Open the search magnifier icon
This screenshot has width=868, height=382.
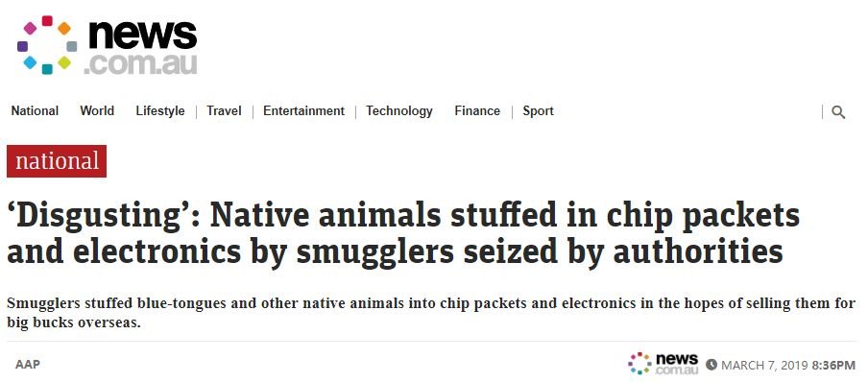tap(838, 112)
